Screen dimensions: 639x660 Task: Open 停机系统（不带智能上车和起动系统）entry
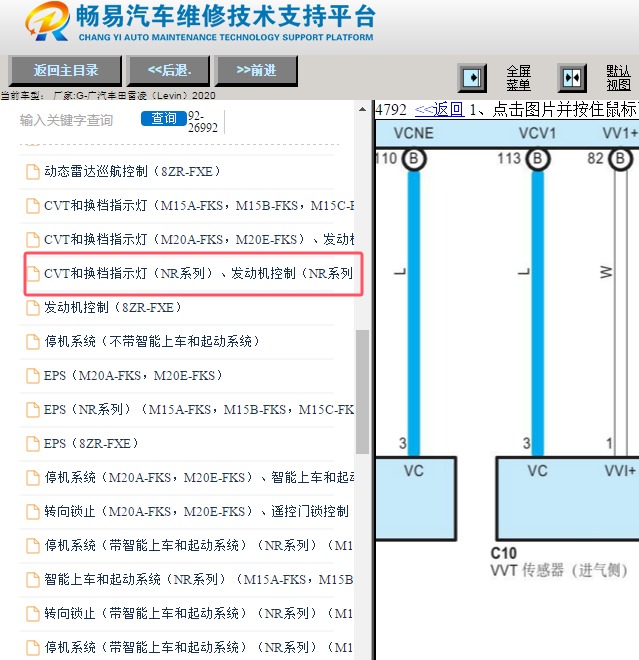click(x=152, y=341)
